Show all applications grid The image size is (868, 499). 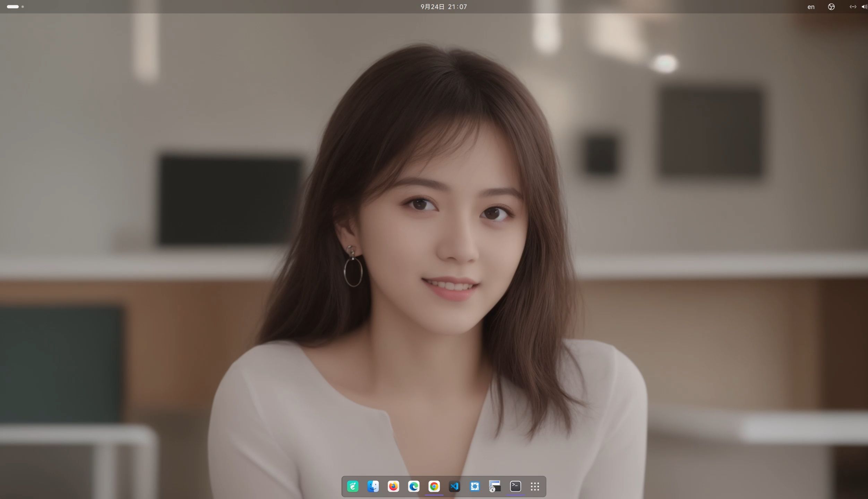coord(535,487)
